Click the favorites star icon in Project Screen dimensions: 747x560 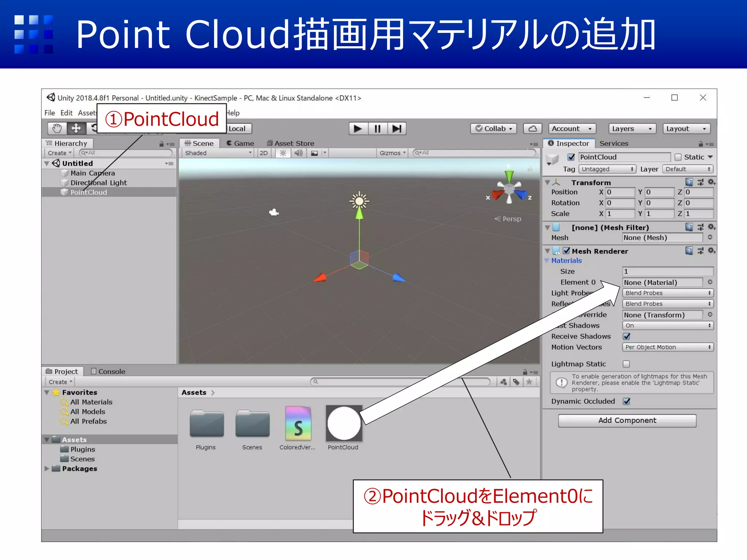[x=529, y=382]
